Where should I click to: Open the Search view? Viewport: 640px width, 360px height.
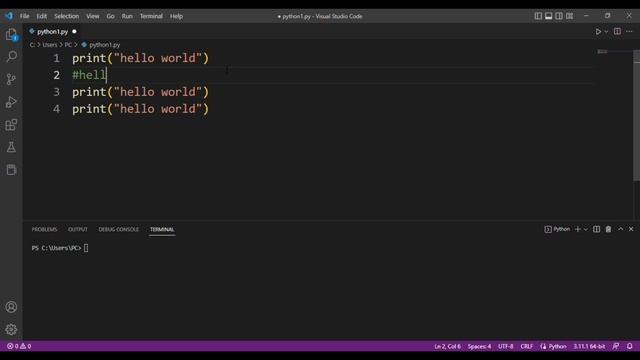[x=11, y=56]
